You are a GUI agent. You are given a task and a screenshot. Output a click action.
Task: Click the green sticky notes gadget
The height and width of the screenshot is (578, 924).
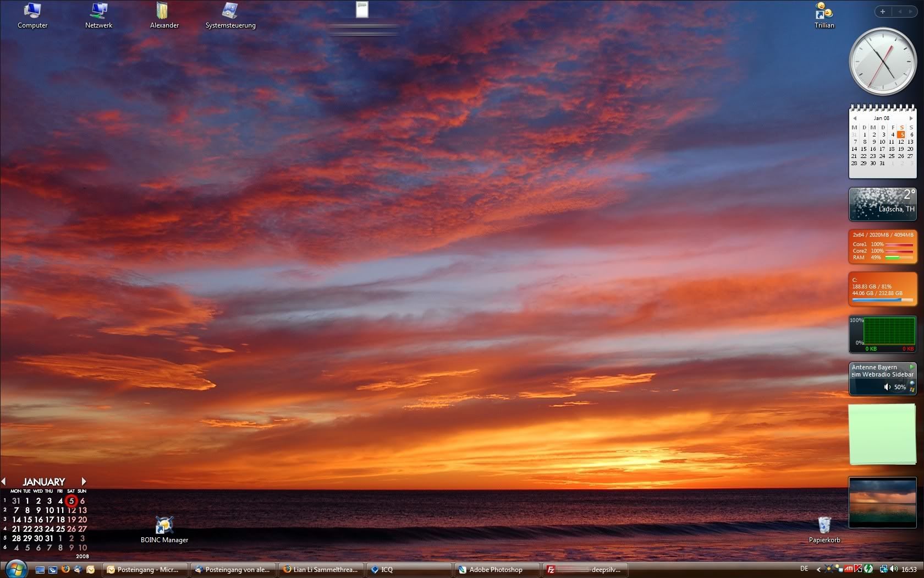click(x=882, y=434)
